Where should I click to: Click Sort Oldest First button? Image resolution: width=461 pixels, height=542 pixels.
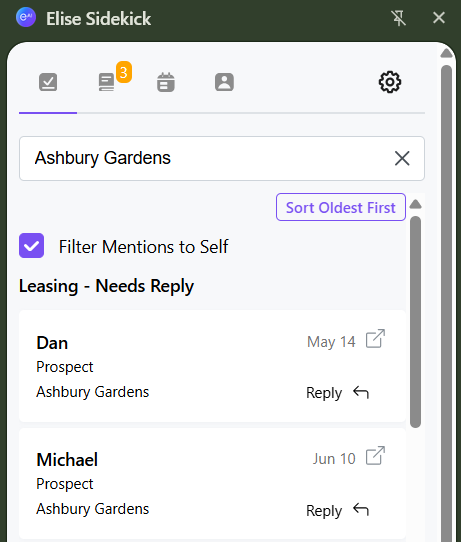(x=341, y=207)
